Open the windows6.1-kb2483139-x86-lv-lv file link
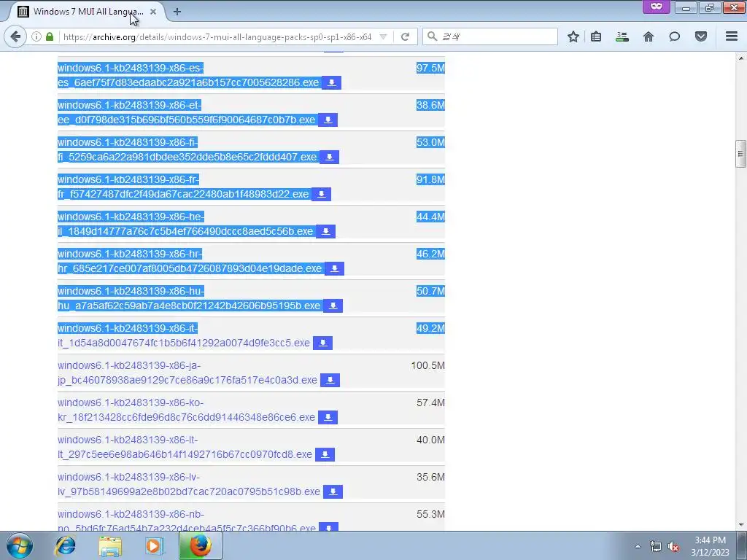Image resolution: width=747 pixels, height=560 pixels. click(x=189, y=484)
